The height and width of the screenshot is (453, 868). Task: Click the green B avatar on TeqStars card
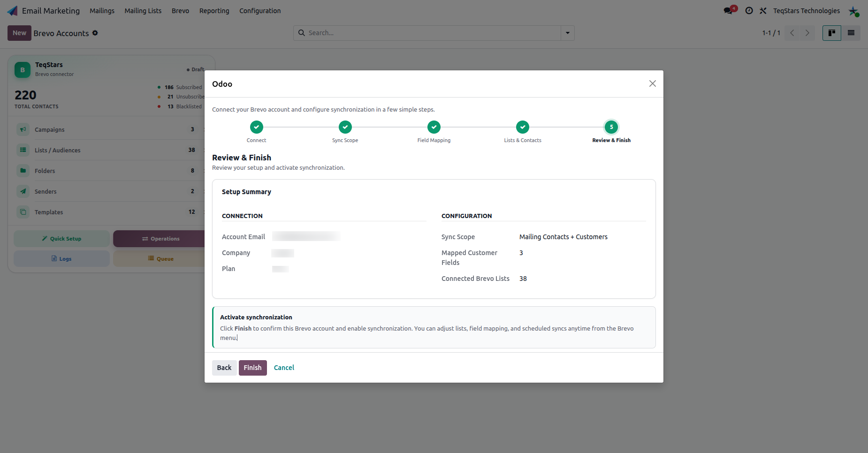[23, 70]
